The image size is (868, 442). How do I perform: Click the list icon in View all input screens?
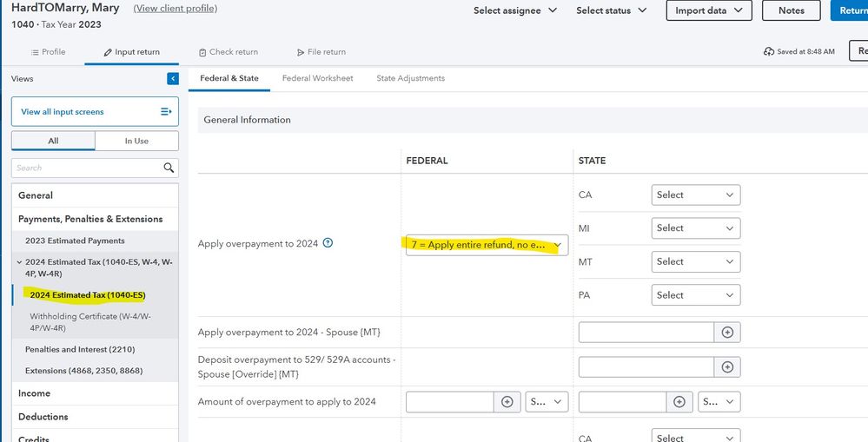[166, 112]
